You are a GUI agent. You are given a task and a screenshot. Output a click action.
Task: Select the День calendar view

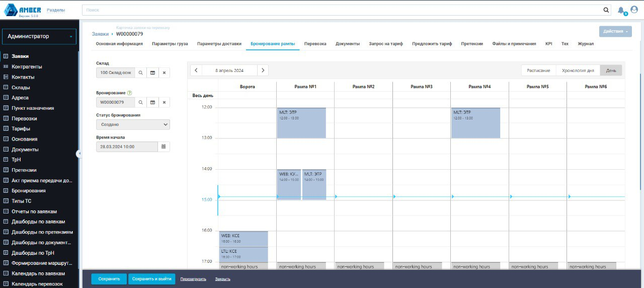pyautogui.click(x=611, y=70)
